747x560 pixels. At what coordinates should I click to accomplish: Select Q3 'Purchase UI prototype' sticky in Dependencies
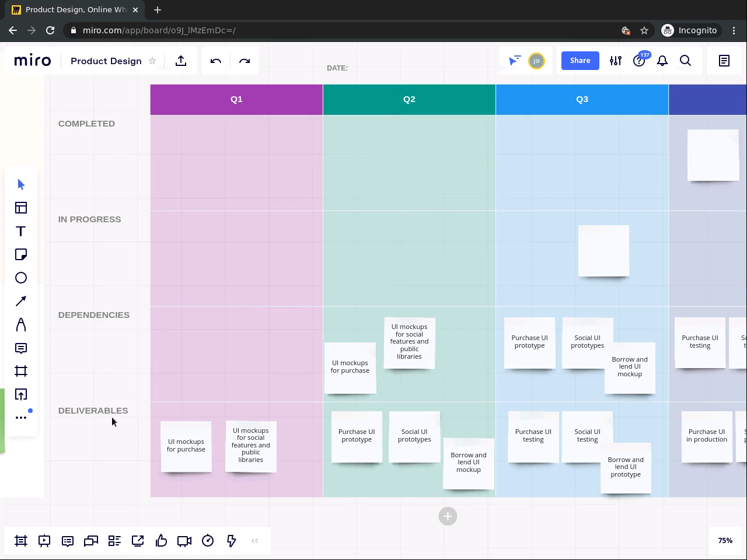point(529,342)
